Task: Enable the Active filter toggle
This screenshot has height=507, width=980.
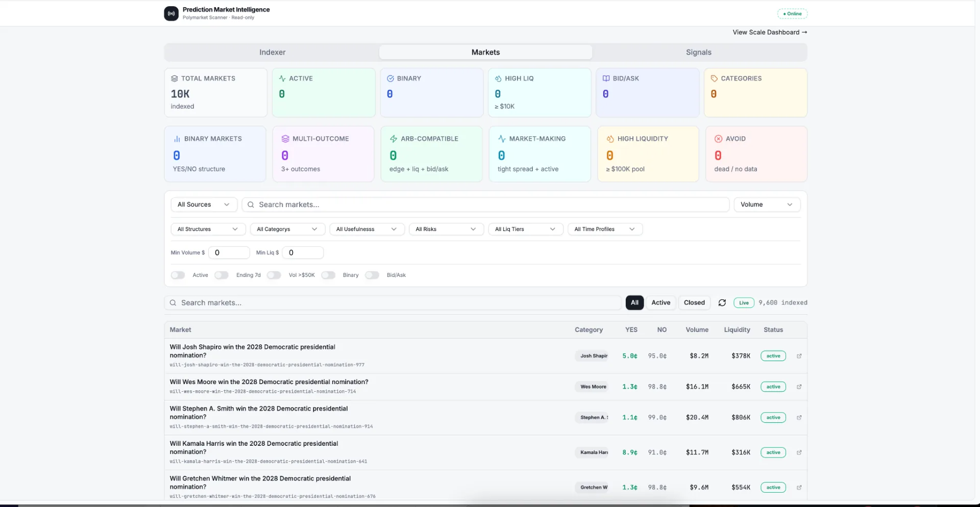Action: click(178, 275)
